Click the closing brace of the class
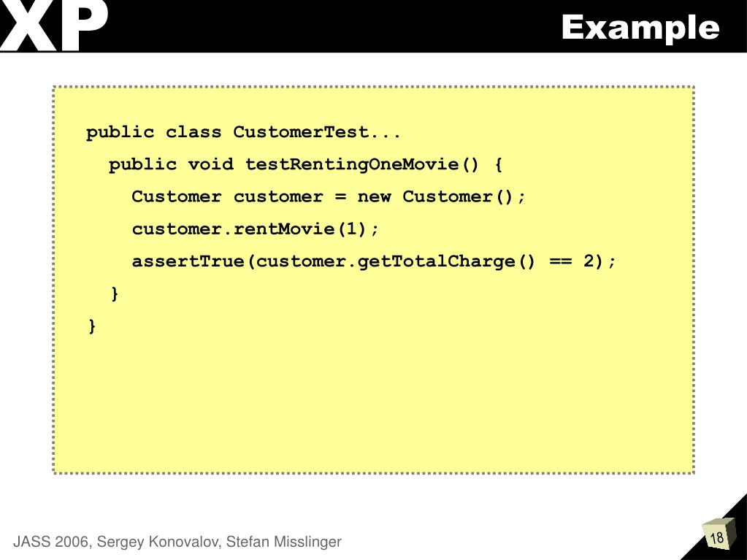Image resolution: width=747 pixels, height=560 pixels. pos(92,326)
